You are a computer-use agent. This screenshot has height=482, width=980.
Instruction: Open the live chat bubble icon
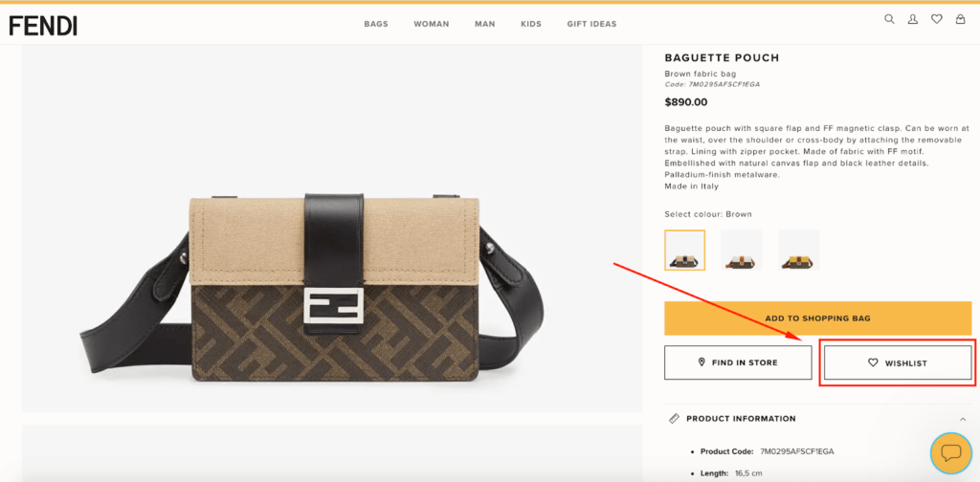(x=950, y=452)
